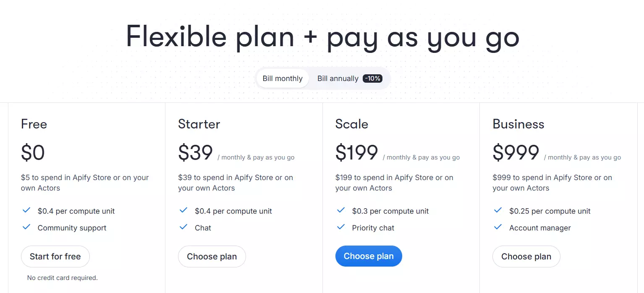This screenshot has width=644, height=293.
Task: Click checkmark beside Account manager
Action: pyautogui.click(x=498, y=227)
